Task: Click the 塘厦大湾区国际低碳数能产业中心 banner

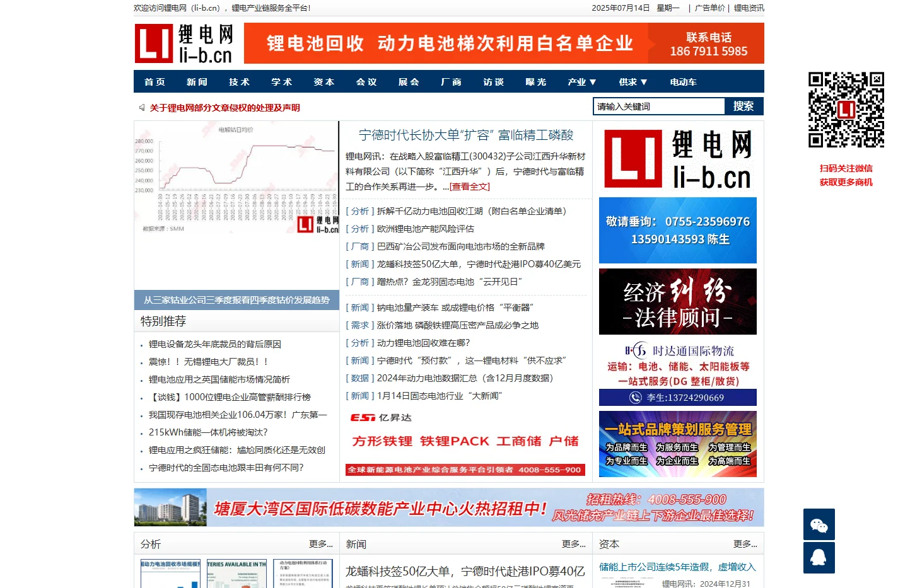Action: tap(449, 507)
